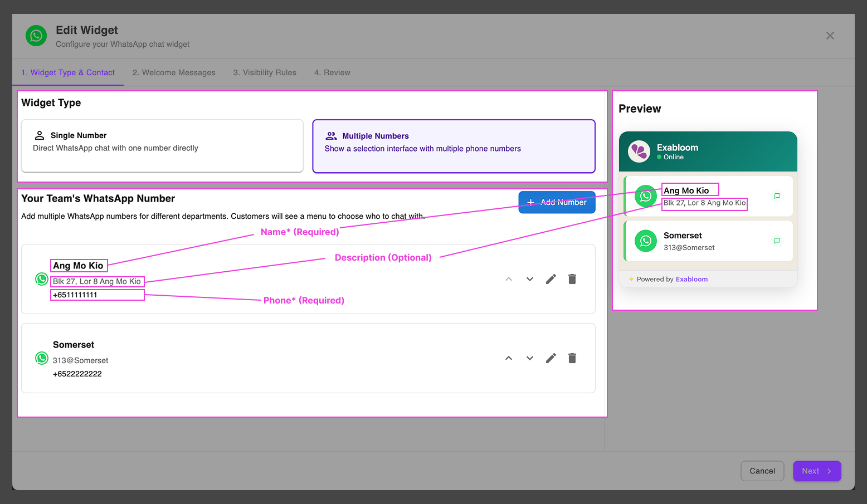Click the Exabloom logo avatar in preview header
867x504 pixels.
639,151
